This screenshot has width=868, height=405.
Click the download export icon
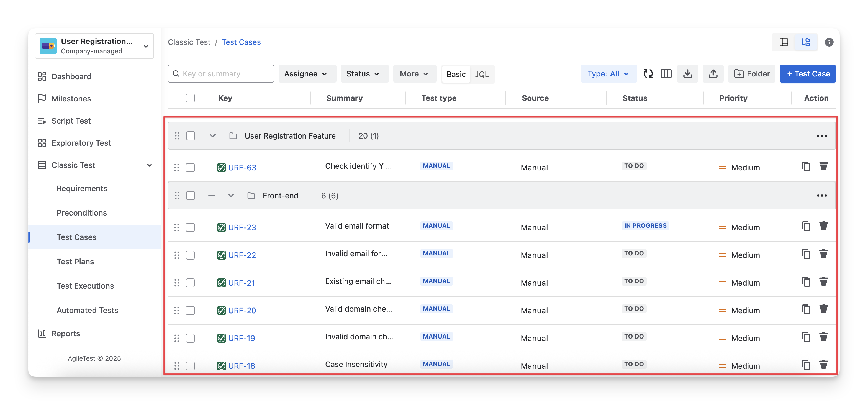pyautogui.click(x=687, y=74)
